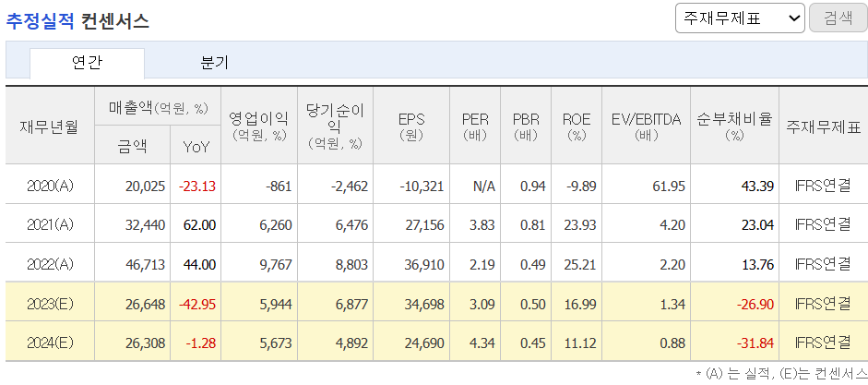
Task: Select the EV/EBITDA column header
Action: click(x=646, y=126)
